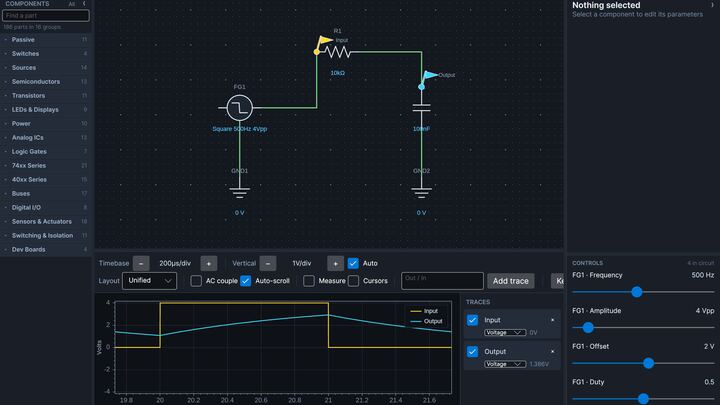Expand the LEDs & Displays group
Image resolution: width=720 pixels, height=405 pixels.
pyautogui.click(x=46, y=110)
